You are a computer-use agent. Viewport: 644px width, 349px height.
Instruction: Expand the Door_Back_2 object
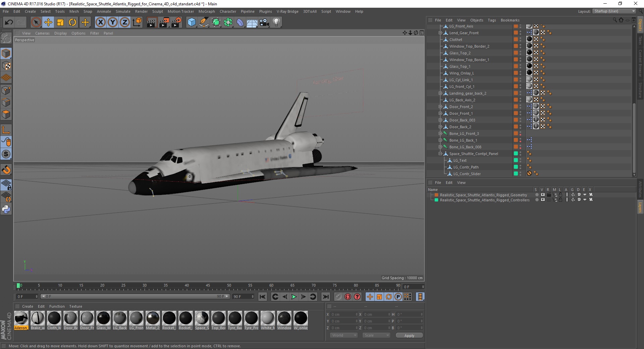440,127
